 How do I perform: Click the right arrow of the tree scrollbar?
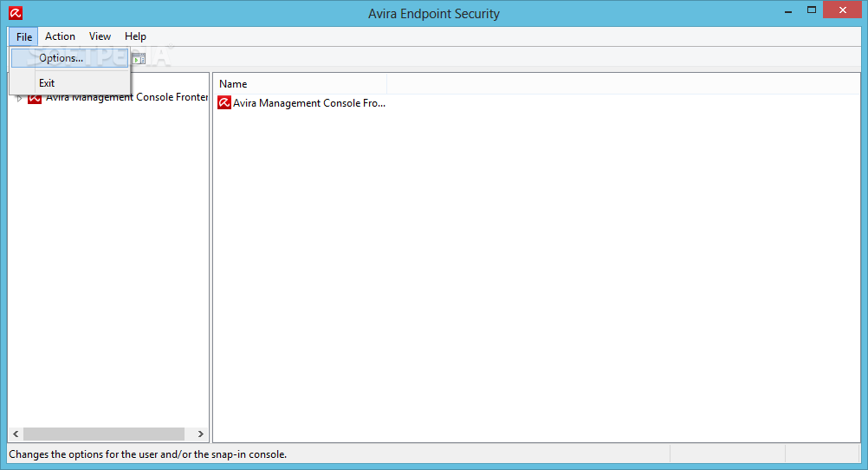tap(200, 434)
